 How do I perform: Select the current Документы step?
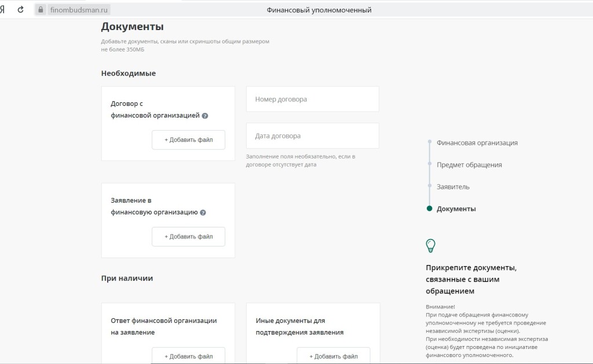[456, 209]
